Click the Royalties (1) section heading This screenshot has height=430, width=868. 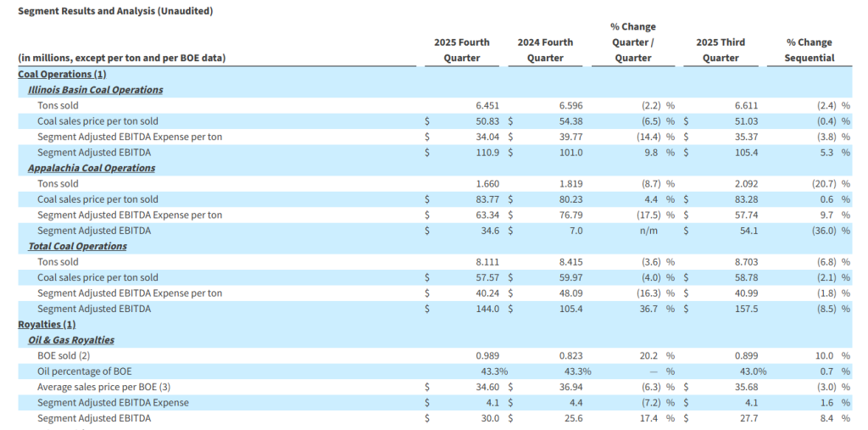47,324
